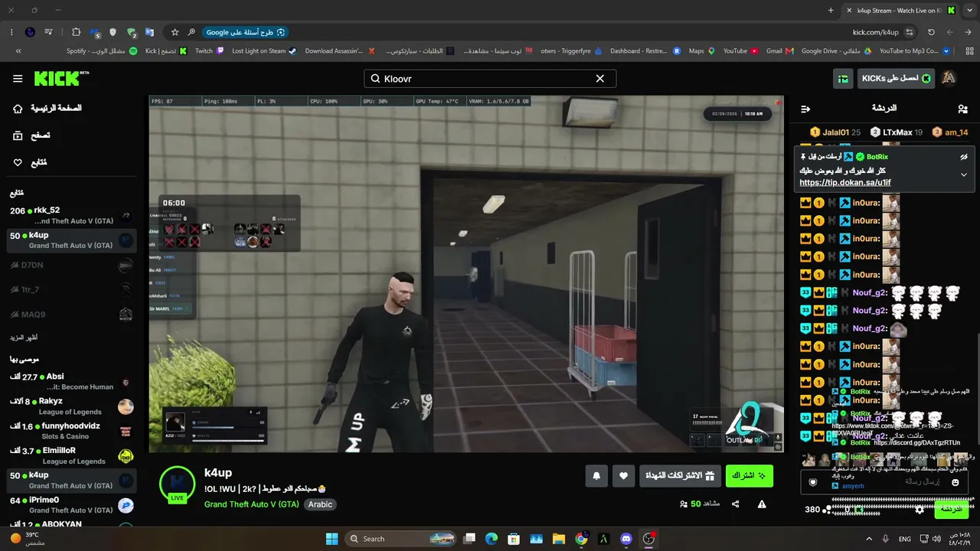Expand the pinned message chevron
980x551 pixels.
coord(964,174)
